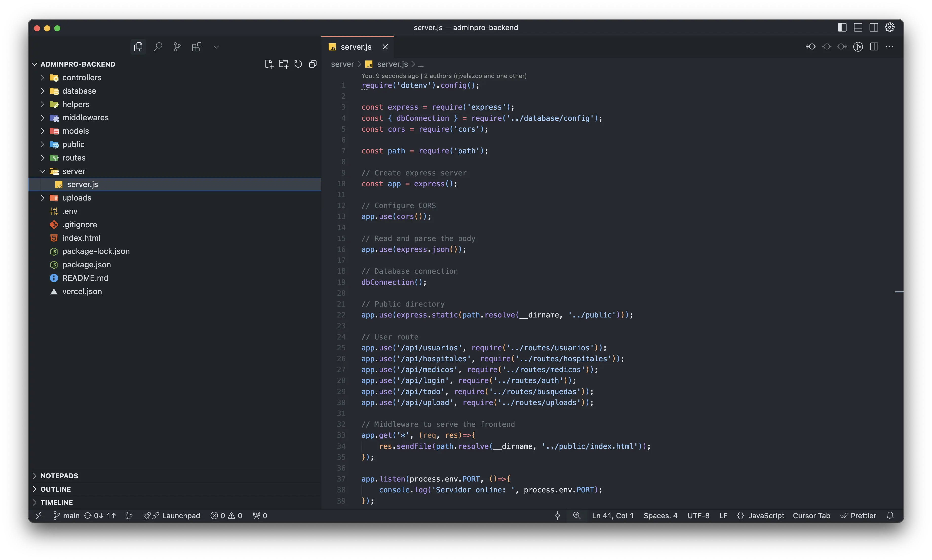Click the remote window icon in status bar

39,515
